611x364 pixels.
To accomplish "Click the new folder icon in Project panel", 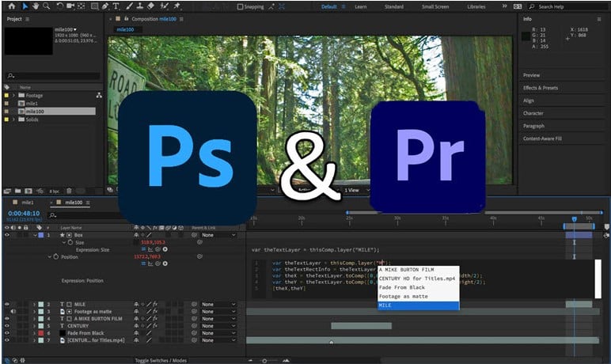I will coord(18,191).
